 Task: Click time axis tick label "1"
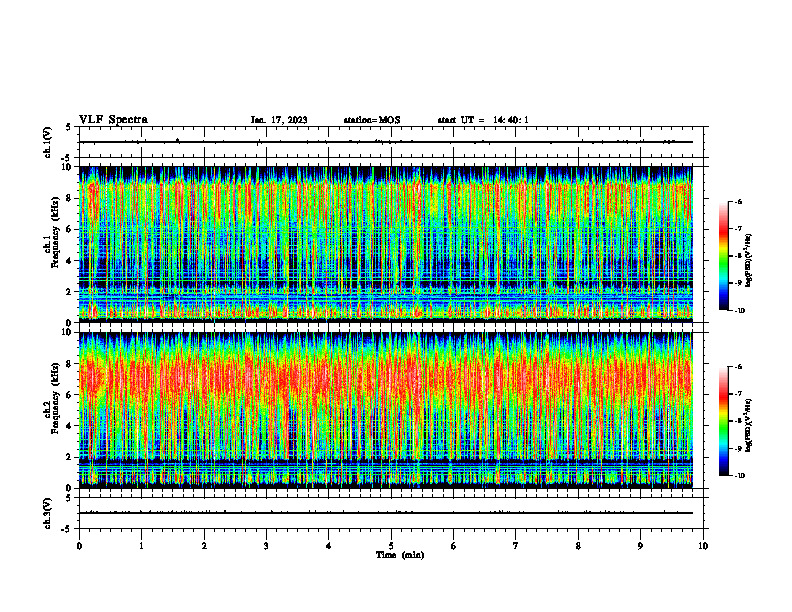tap(142, 546)
